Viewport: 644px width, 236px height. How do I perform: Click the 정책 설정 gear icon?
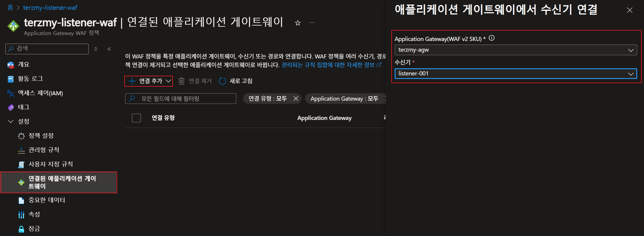[21, 136]
